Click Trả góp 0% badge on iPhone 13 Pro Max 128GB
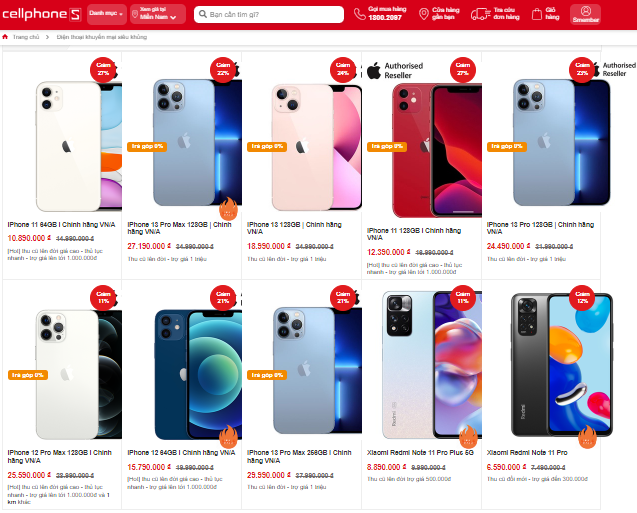The height and width of the screenshot is (513, 637). [x=147, y=146]
